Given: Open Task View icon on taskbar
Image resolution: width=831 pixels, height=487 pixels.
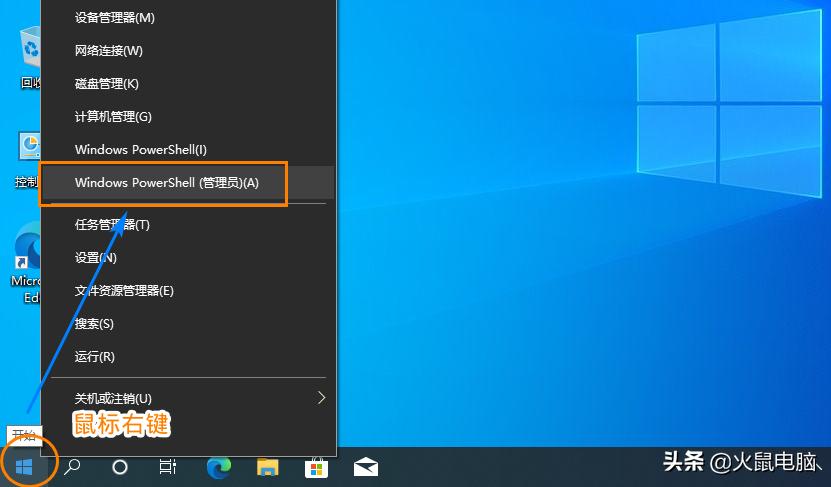Looking at the screenshot, I should [x=168, y=467].
